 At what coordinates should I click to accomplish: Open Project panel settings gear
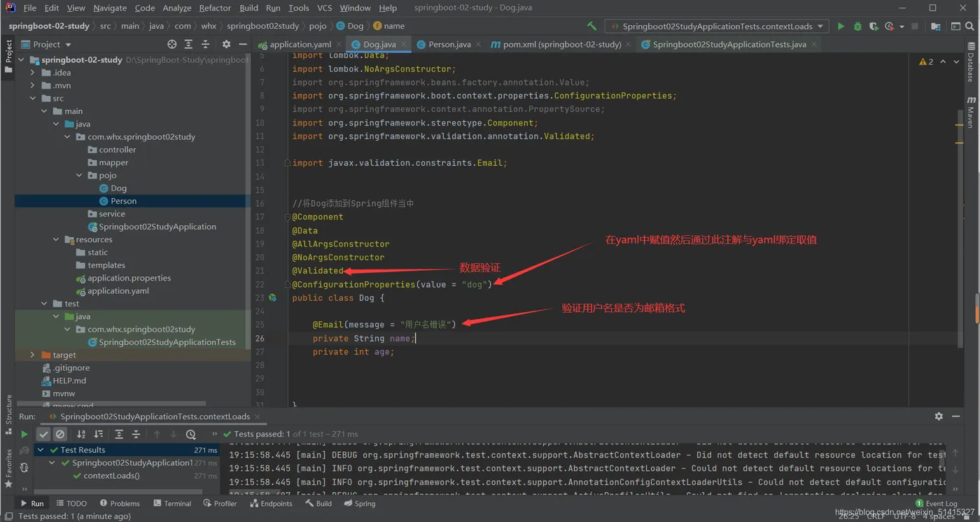point(226,44)
